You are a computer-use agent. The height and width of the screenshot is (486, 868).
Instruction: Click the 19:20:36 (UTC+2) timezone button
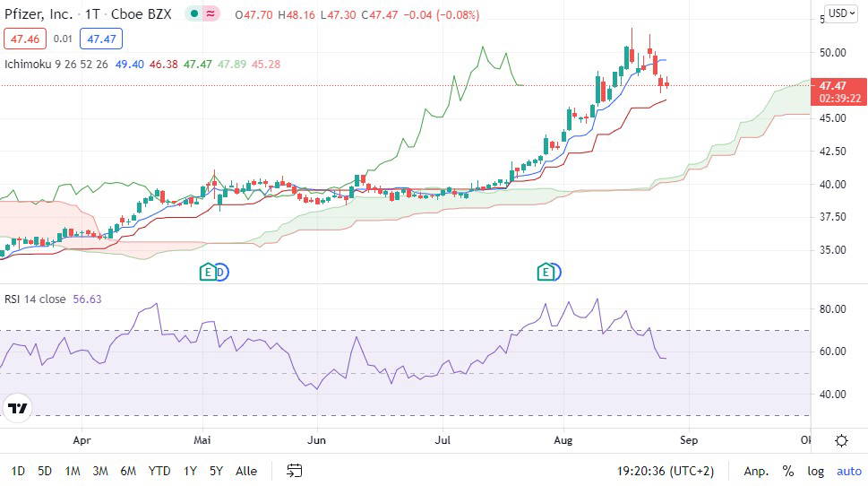pos(666,471)
